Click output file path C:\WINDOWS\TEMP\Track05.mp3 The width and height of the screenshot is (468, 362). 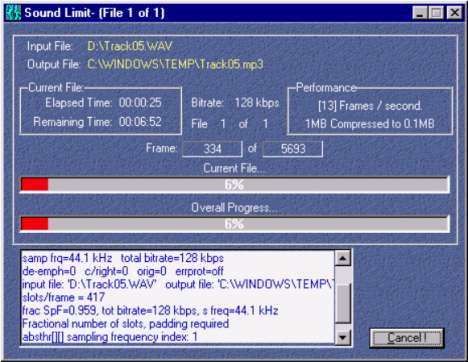(x=175, y=64)
